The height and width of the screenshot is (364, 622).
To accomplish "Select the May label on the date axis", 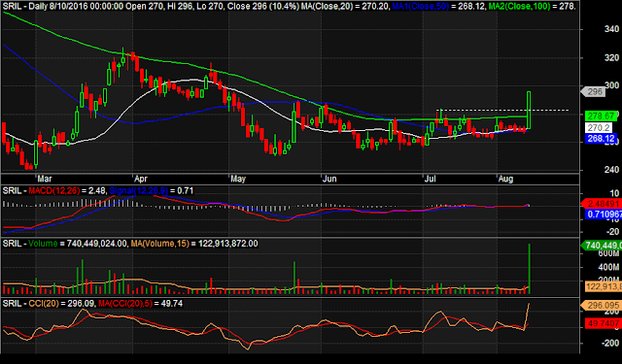I will tap(238, 179).
